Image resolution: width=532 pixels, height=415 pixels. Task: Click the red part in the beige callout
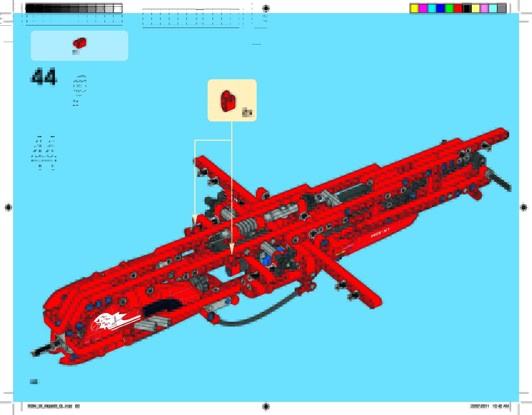(228, 100)
